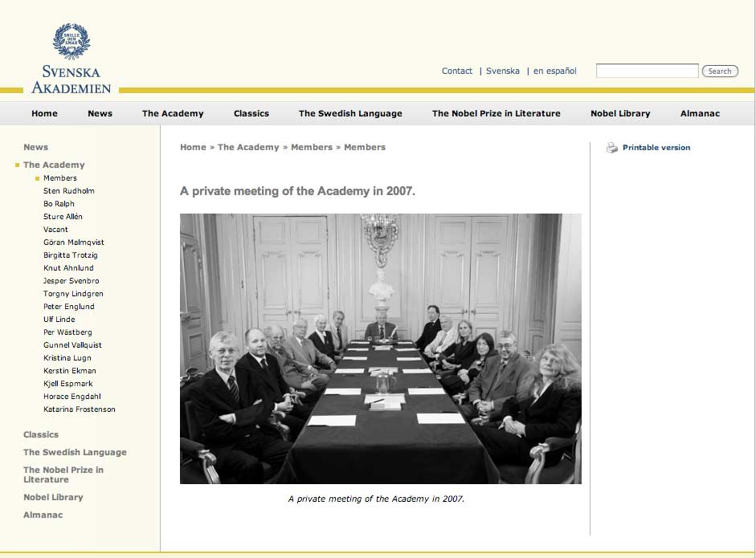Open the Printable version link
Viewport: 756px width, 558px height.
656,148
